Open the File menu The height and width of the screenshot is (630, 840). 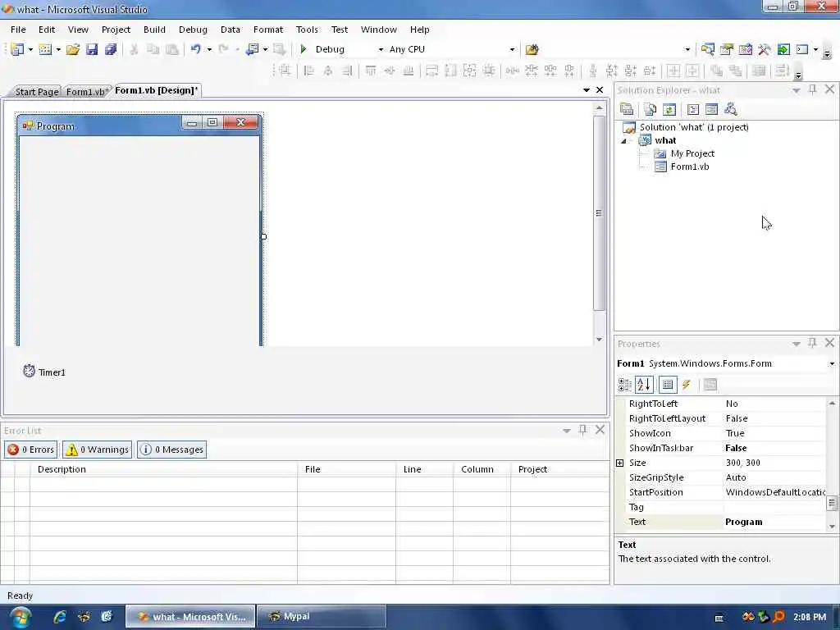coord(18,30)
